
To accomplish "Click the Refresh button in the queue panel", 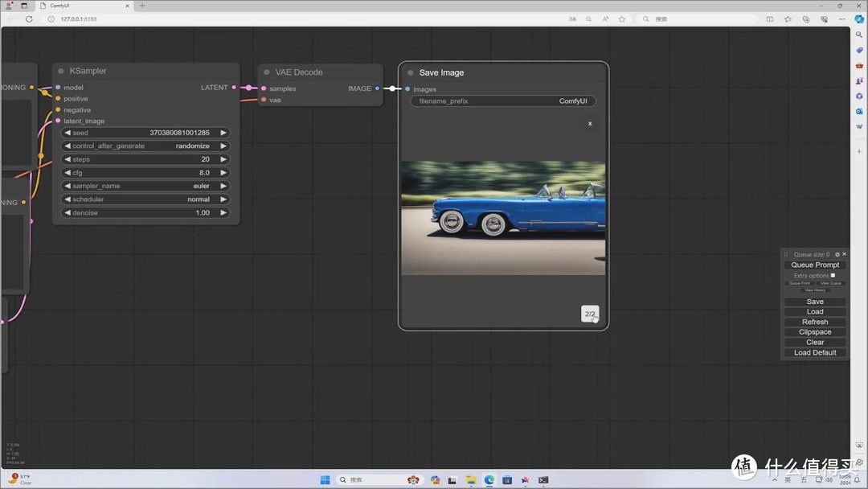I will click(x=815, y=322).
